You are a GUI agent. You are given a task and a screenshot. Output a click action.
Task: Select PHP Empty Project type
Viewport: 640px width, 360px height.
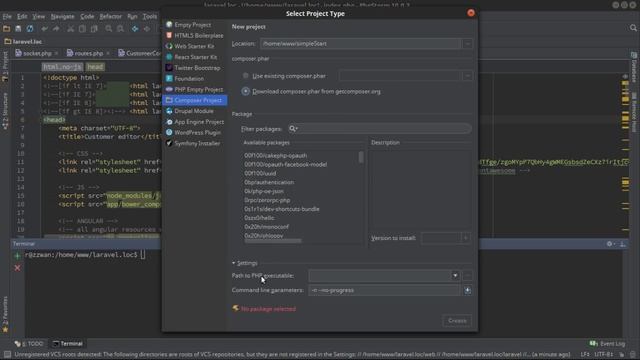click(x=195, y=89)
